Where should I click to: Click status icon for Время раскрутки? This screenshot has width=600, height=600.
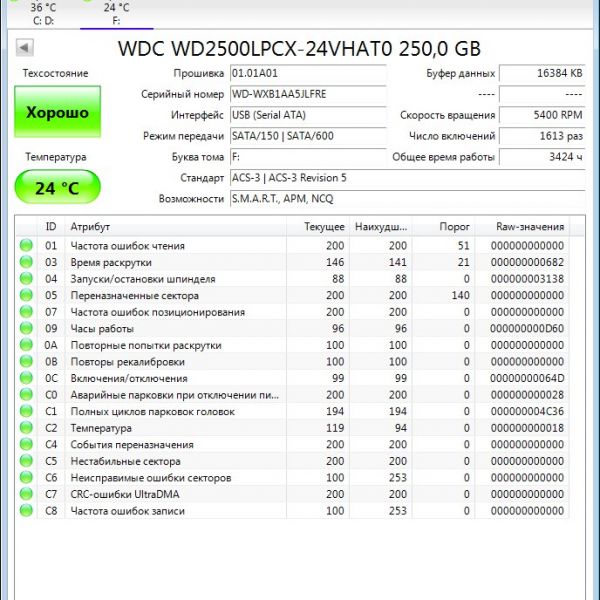click(x=26, y=262)
